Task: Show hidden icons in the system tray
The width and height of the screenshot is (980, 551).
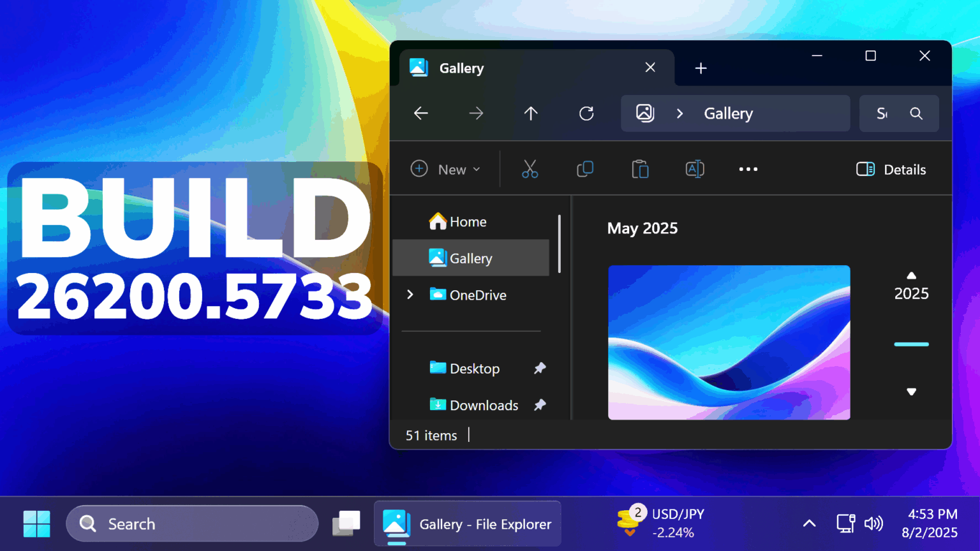Action: pyautogui.click(x=809, y=523)
